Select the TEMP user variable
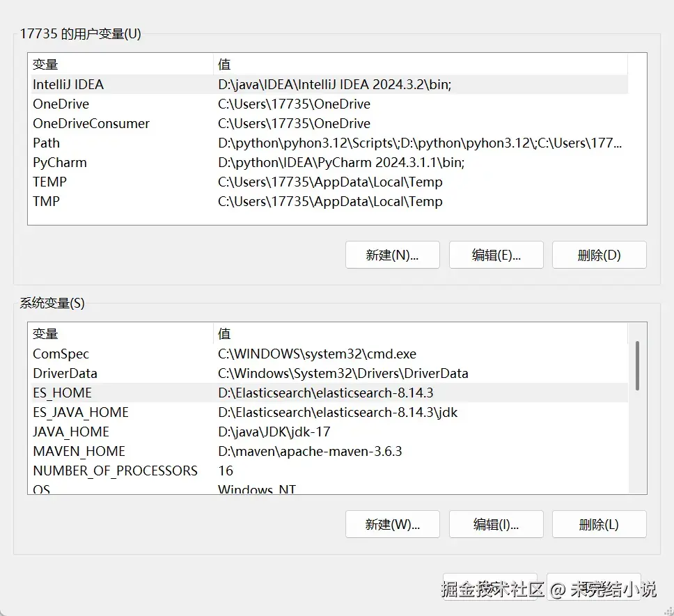This screenshot has width=674, height=616. click(x=50, y=182)
